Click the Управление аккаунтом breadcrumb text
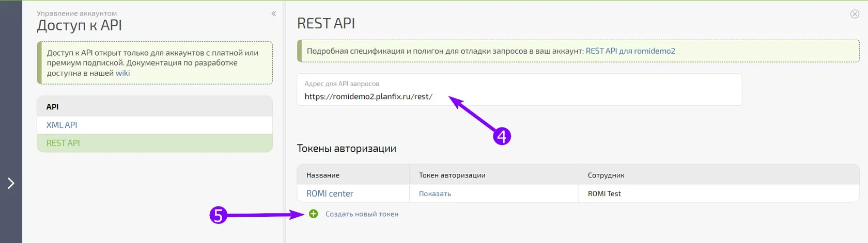The height and width of the screenshot is (243, 868). click(x=77, y=13)
